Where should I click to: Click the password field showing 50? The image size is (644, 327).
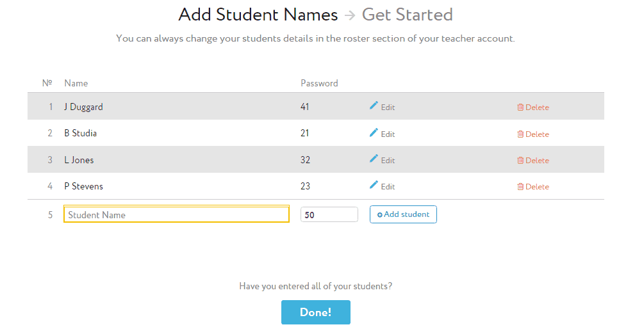pos(329,214)
